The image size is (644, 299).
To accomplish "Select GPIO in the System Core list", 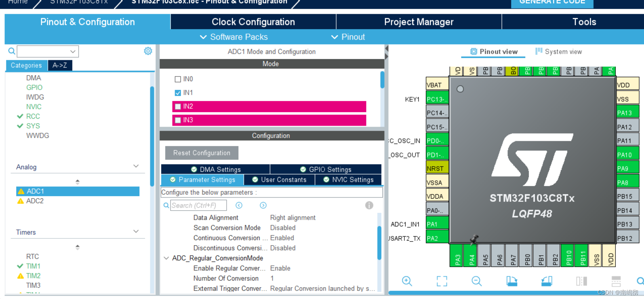I will coord(34,87).
